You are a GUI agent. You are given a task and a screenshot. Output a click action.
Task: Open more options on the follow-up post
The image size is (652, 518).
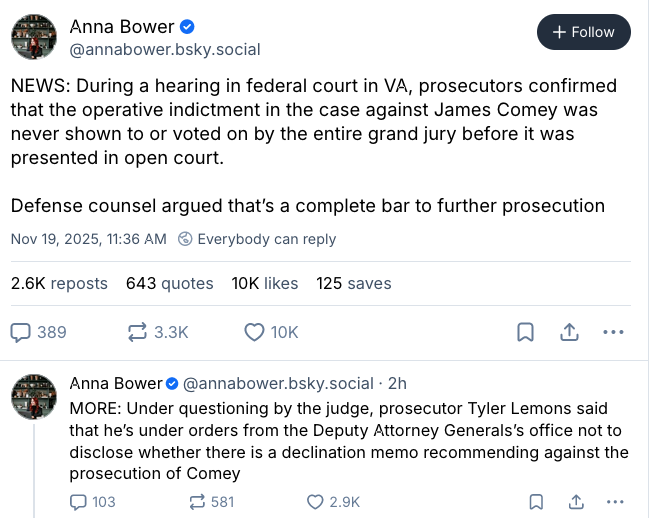coord(615,502)
